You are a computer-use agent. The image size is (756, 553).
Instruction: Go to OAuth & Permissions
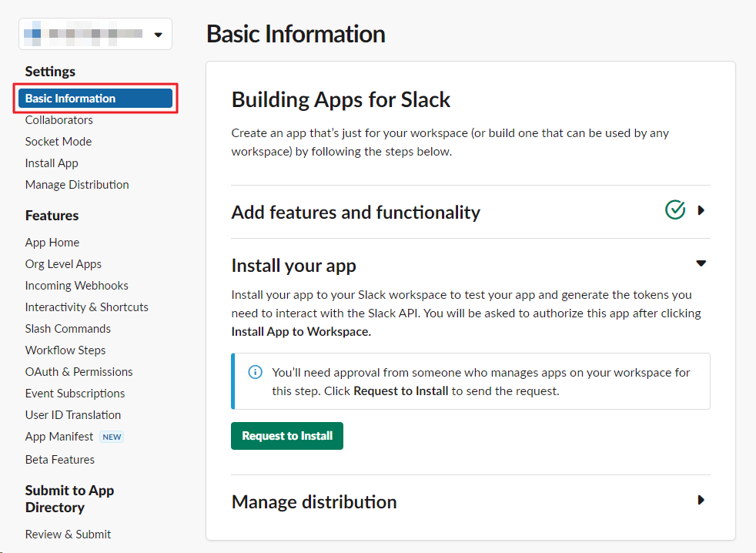point(79,371)
